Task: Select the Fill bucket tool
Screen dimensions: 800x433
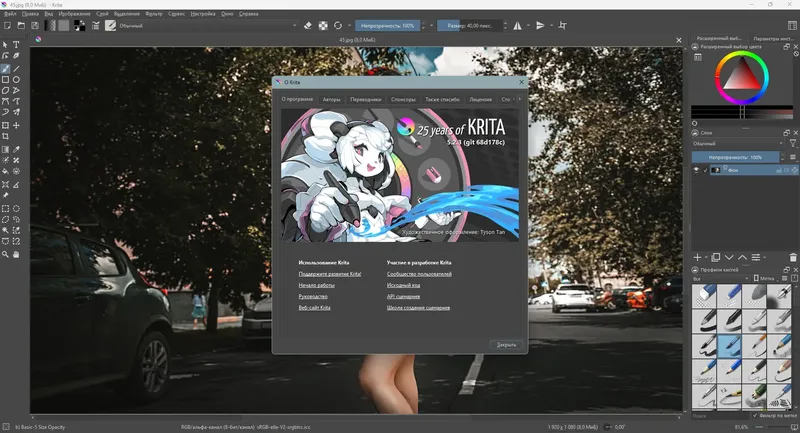Action: coord(5,171)
